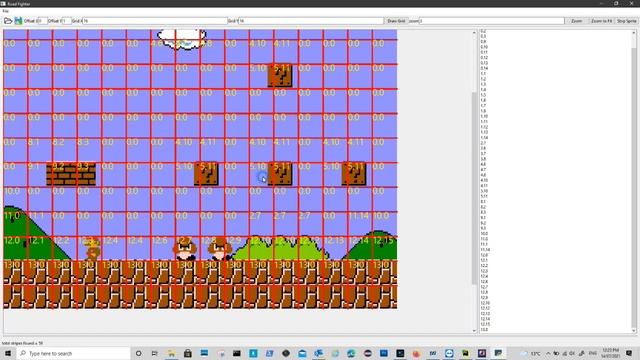Click the Grid X input field
Image resolution: width=640 pixels, height=360 pixels.
(155, 20)
